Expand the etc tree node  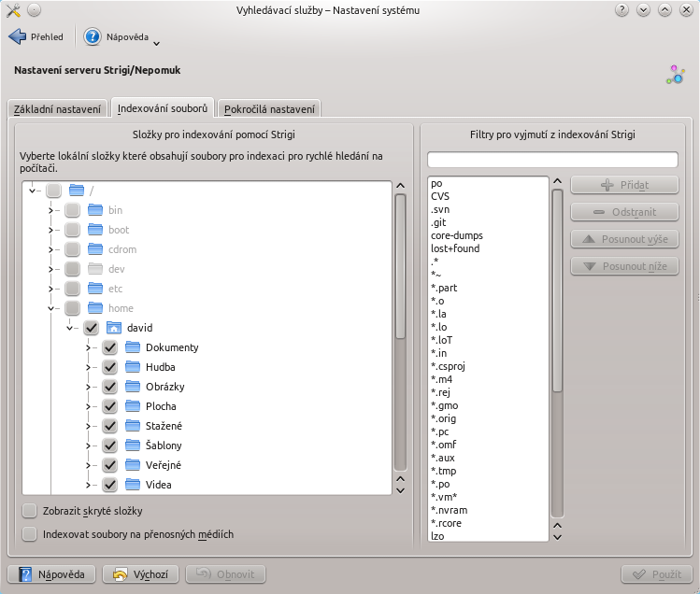click(x=50, y=289)
